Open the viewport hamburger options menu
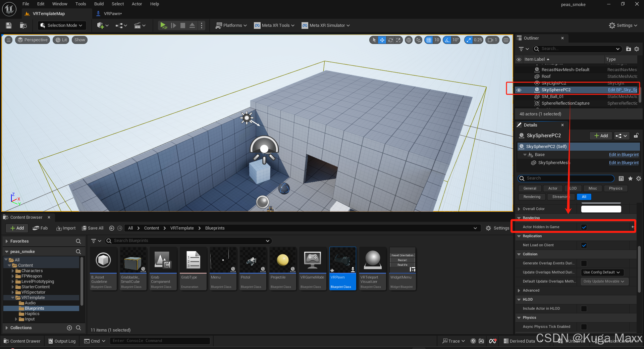Image resolution: width=644 pixels, height=349 pixels. [8, 40]
